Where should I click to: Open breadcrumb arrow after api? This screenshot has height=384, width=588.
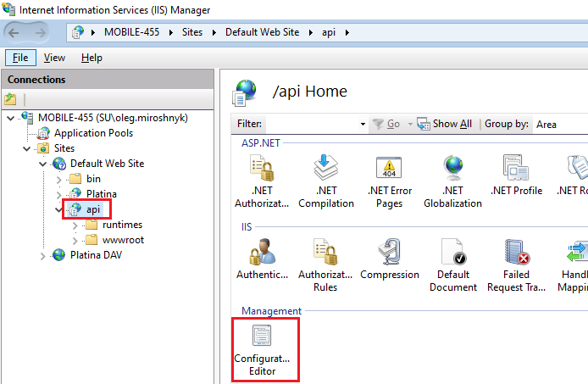coord(347,33)
